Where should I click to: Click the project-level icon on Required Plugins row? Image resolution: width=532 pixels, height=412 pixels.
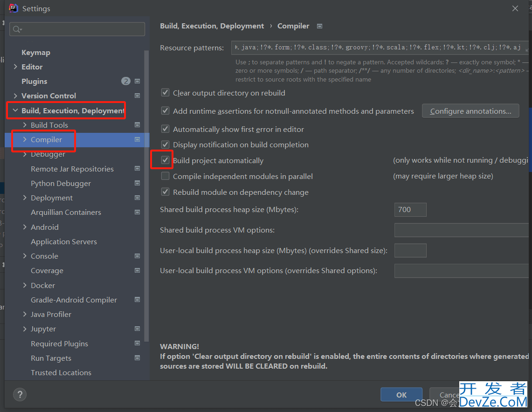pyautogui.click(x=138, y=343)
